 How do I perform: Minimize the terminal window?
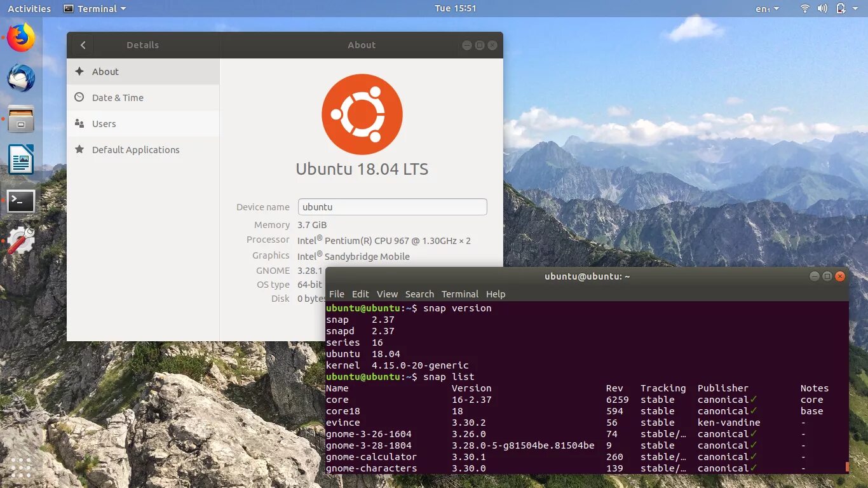tap(815, 276)
